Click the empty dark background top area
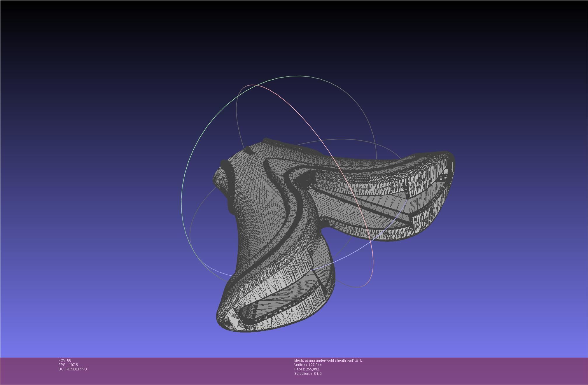Image resolution: width=588 pixels, height=385 pixels. pyautogui.click(x=292, y=29)
